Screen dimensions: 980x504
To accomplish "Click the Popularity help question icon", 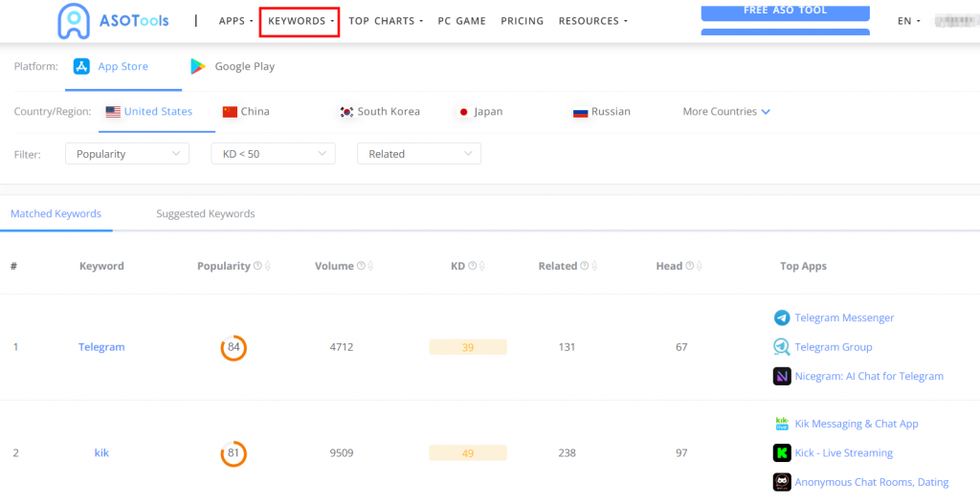I will (x=257, y=266).
